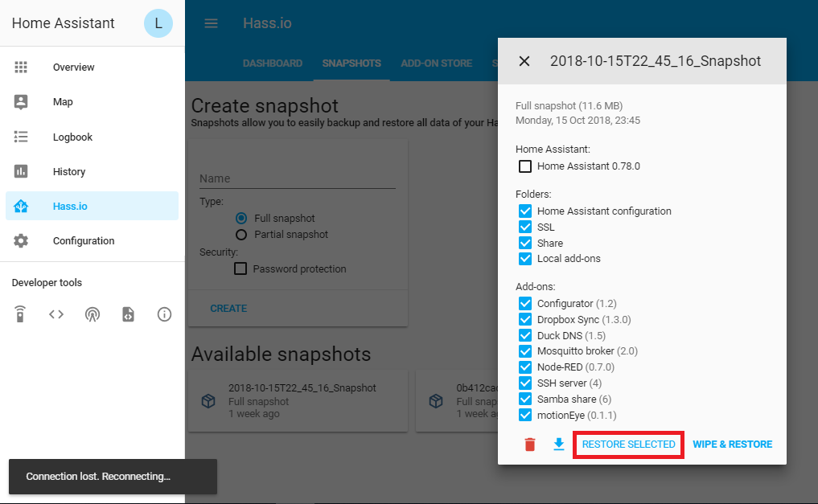Open the Templates developer tool file icon
818x504 pixels.
click(129, 314)
